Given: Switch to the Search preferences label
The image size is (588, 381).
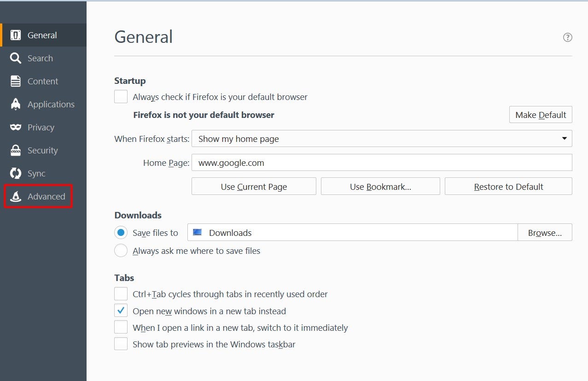Looking at the screenshot, I should (x=40, y=58).
